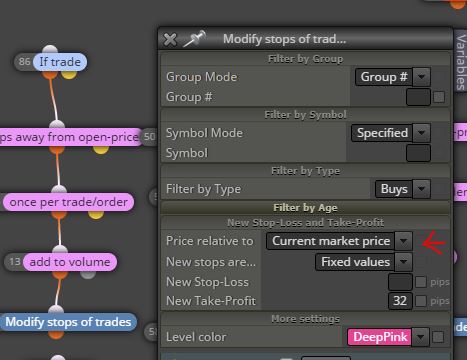Open the New stops are dropdown arrow
This screenshot has height=360, width=467.
(x=404, y=262)
